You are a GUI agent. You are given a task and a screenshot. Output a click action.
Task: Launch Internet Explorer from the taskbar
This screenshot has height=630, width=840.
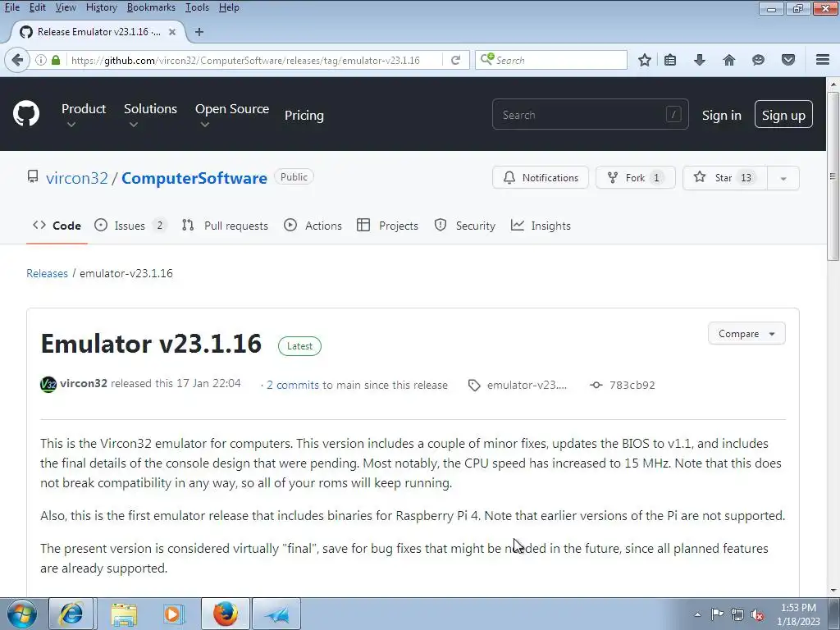(71, 614)
